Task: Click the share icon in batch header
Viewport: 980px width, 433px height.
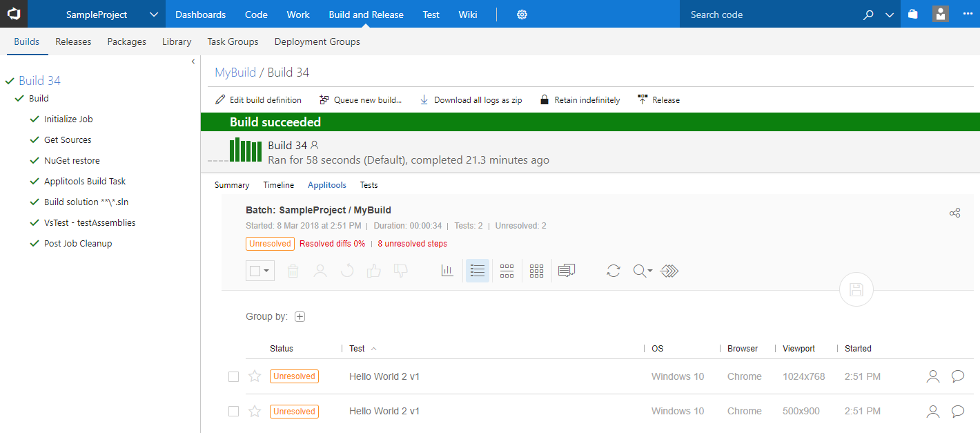Action: (x=954, y=213)
